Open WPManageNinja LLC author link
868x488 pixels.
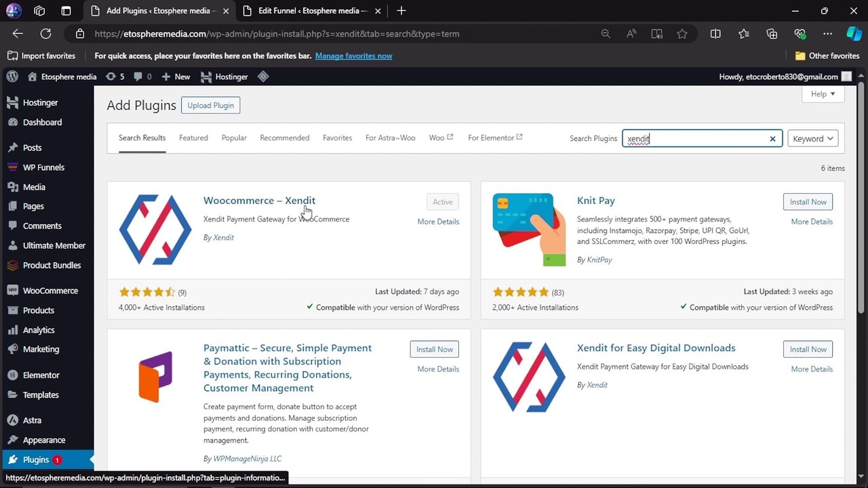click(248, 459)
